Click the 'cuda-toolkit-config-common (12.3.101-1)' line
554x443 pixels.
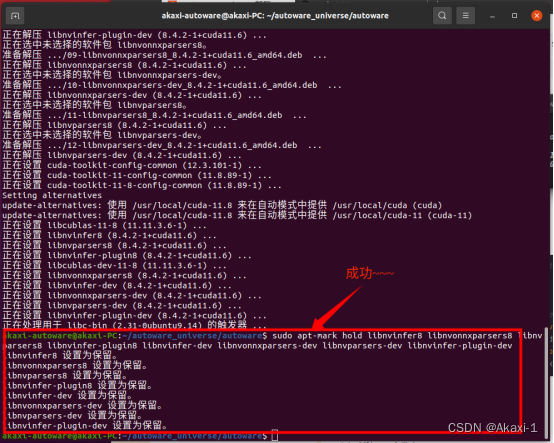pos(132,165)
